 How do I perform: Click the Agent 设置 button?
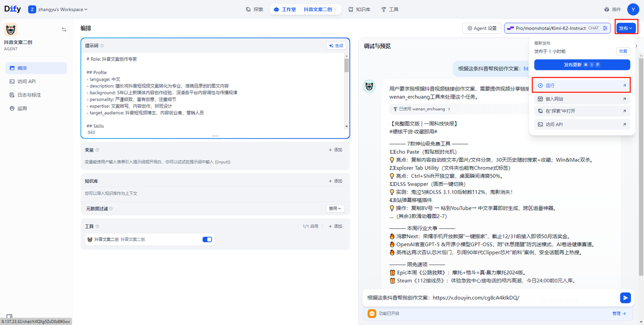tap(481, 28)
